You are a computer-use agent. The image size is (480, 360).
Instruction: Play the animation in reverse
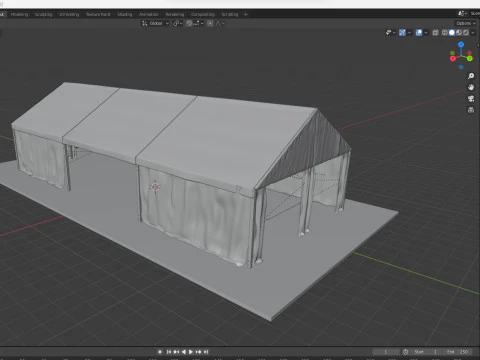(x=183, y=352)
